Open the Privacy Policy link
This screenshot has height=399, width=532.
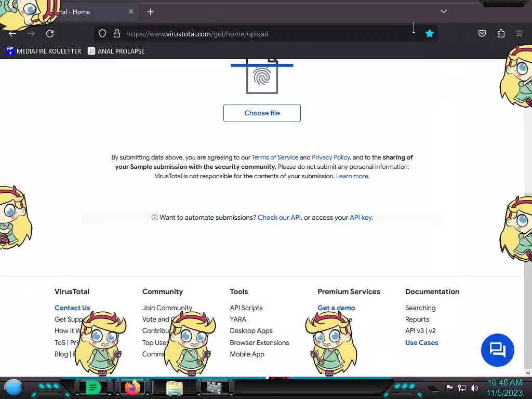pos(331,157)
